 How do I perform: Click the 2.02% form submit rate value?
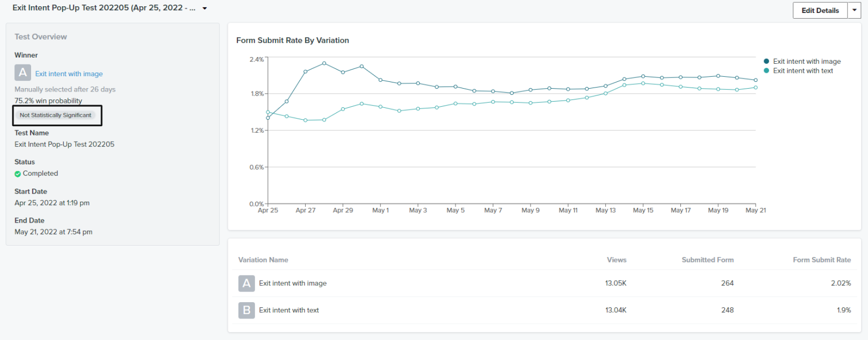[840, 283]
